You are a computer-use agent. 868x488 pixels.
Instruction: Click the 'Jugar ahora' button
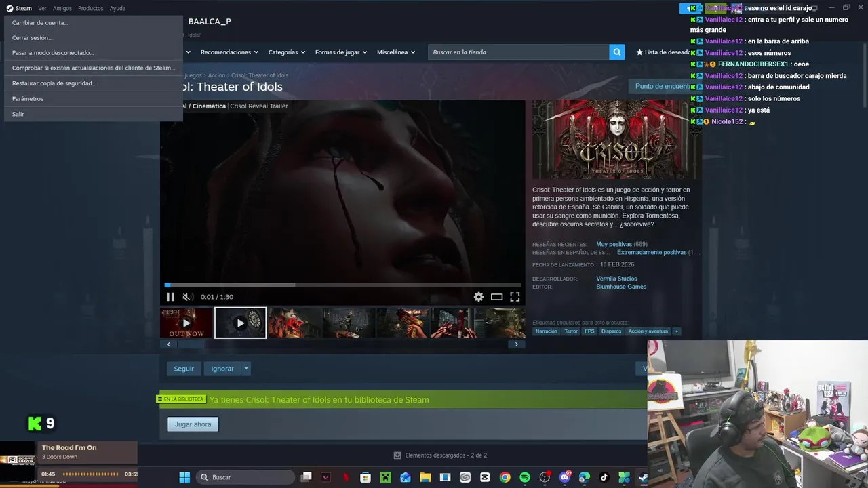(x=193, y=424)
